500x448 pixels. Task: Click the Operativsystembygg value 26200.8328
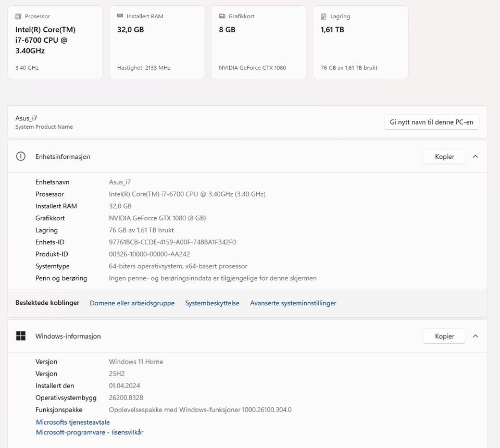pyautogui.click(x=126, y=397)
